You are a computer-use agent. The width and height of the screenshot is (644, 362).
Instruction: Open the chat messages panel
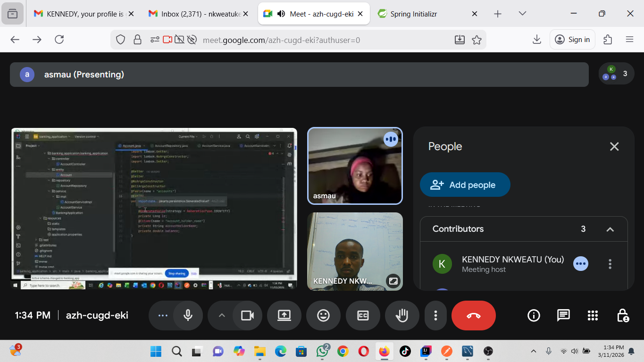coord(563,316)
